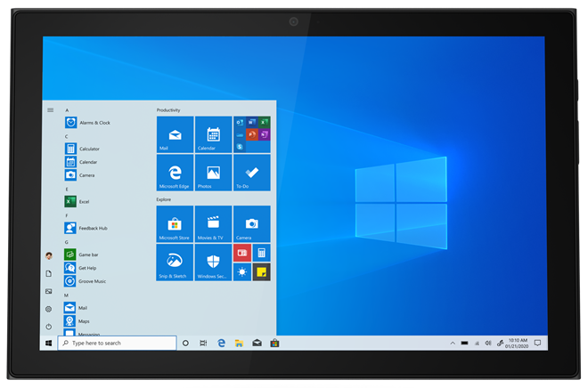Image resolution: width=588 pixels, height=388 pixels.
Task: Open the Mail tile in Productivity
Action: pos(176,134)
